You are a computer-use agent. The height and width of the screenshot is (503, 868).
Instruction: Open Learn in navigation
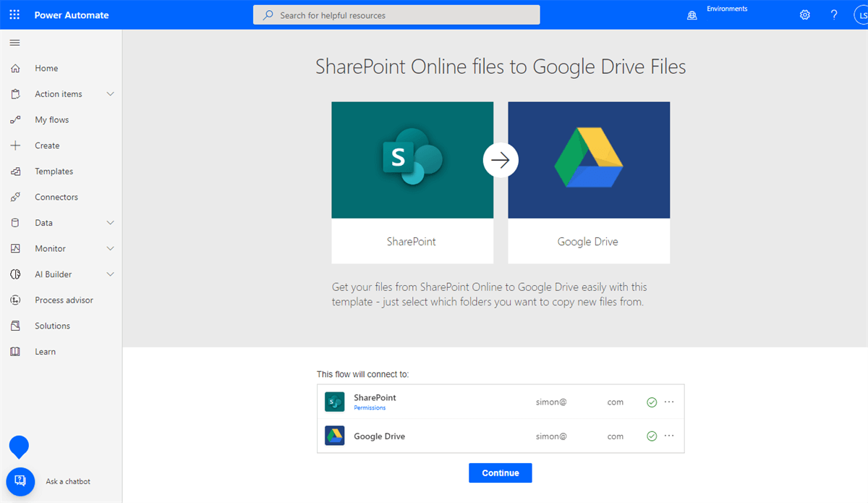coord(45,352)
